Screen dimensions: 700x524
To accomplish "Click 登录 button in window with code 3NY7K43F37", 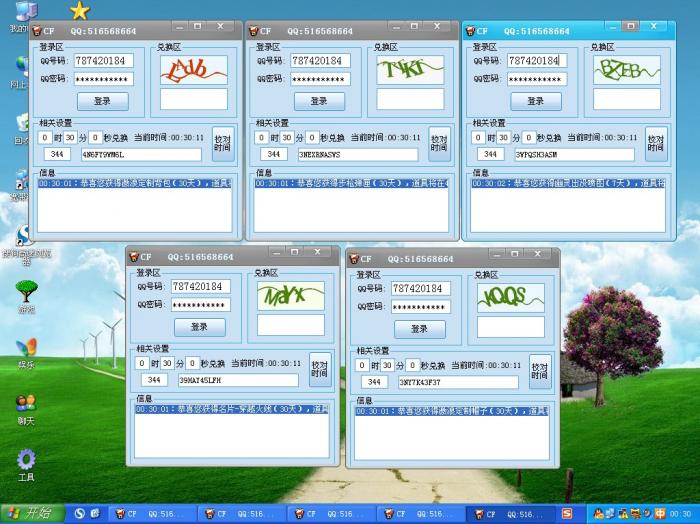I will pyautogui.click(x=420, y=329).
